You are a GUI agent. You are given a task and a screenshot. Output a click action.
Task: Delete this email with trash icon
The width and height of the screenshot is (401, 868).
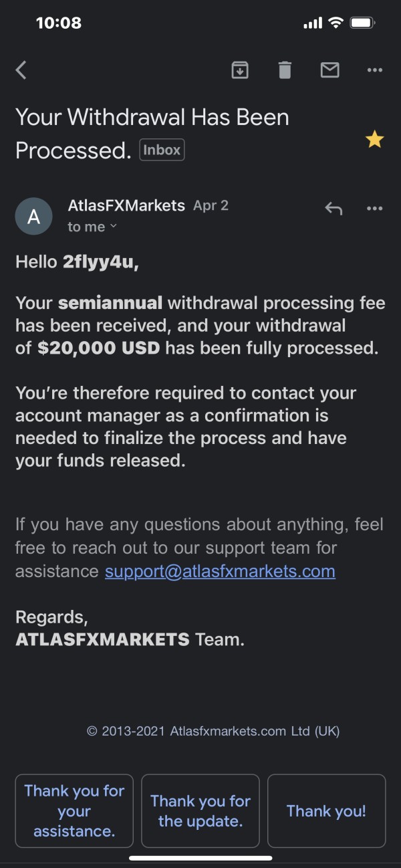coord(285,70)
